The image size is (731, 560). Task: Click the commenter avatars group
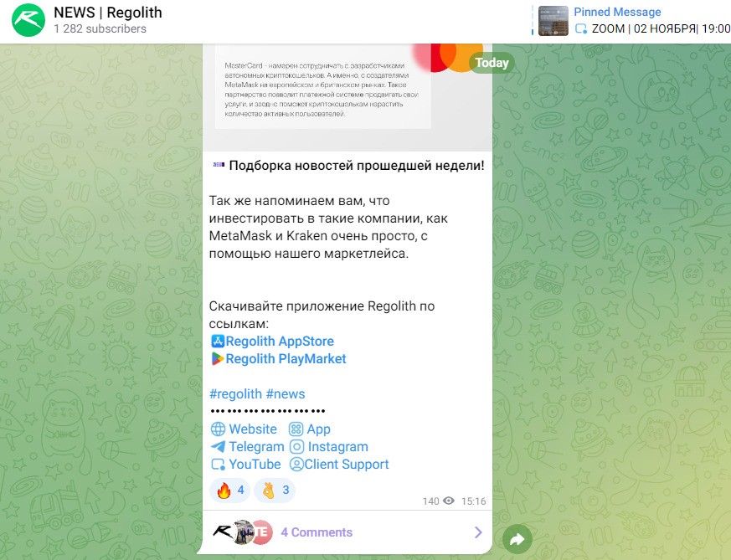point(243,532)
